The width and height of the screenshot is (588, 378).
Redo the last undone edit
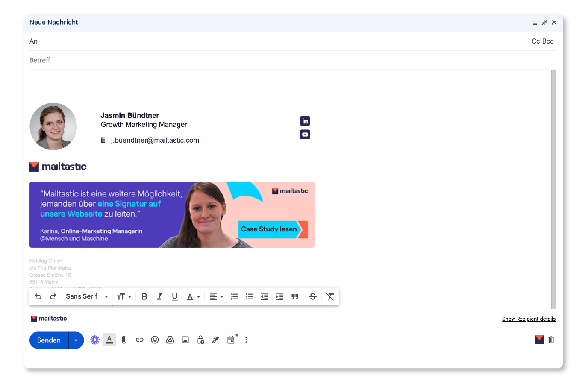(53, 296)
